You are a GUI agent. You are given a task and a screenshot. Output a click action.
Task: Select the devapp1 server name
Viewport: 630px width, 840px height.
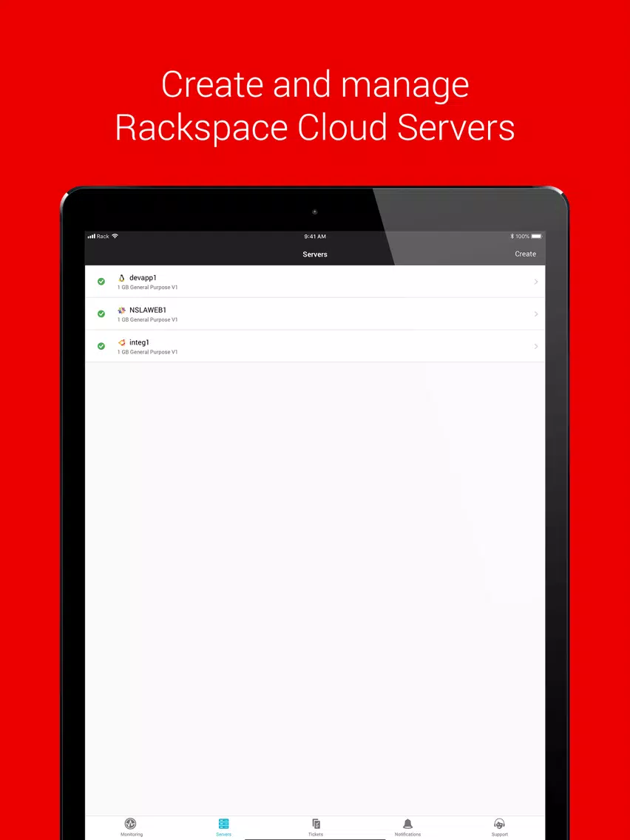[143, 278]
